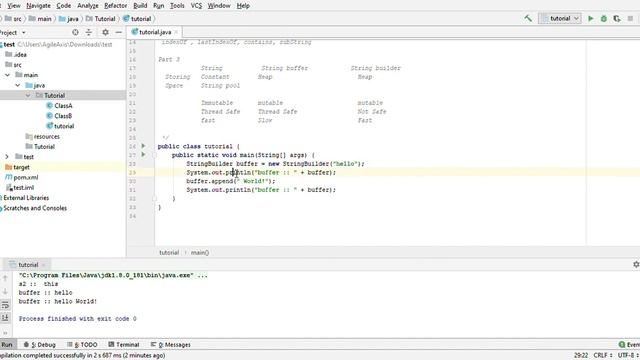Open the View menu

(x=14, y=6)
